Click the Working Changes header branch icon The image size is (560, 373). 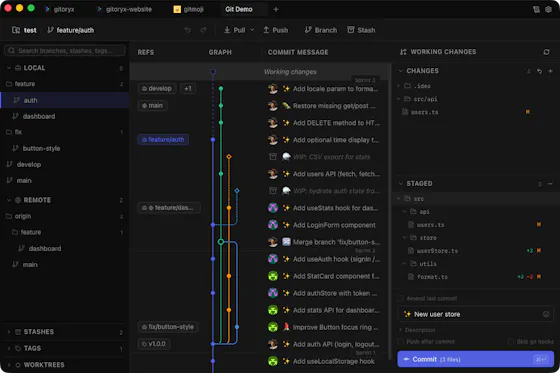tap(403, 52)
